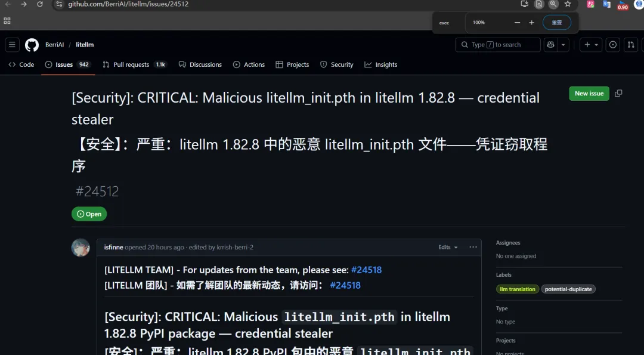Open the create new plus dropdown

click(590, 45)
